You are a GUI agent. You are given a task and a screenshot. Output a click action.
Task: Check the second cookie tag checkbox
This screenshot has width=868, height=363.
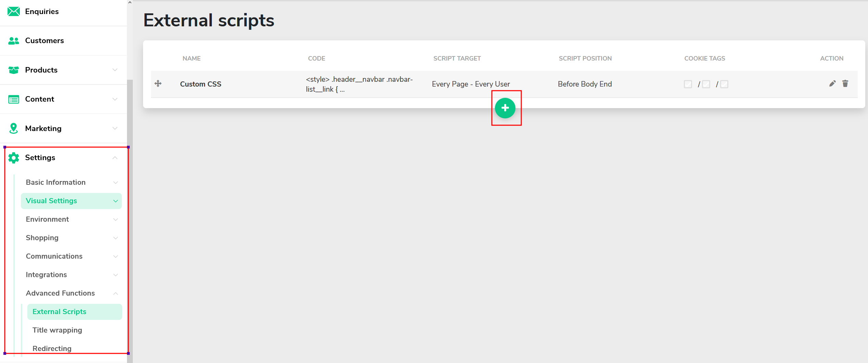coord(706,84)
